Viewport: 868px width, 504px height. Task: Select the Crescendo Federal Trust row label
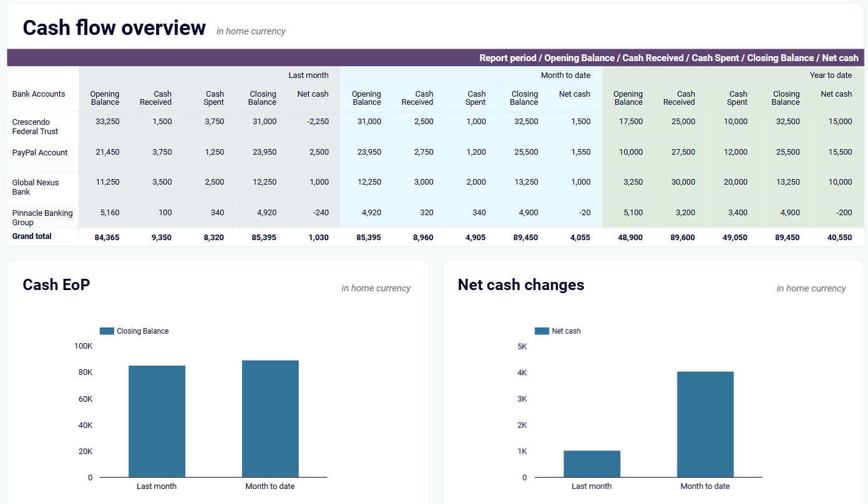[x=35, y=127]
